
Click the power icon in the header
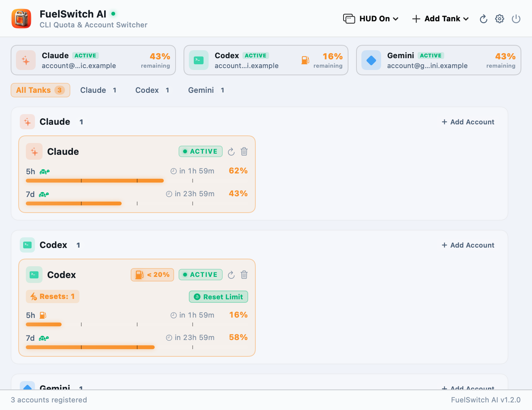[516, 19]
